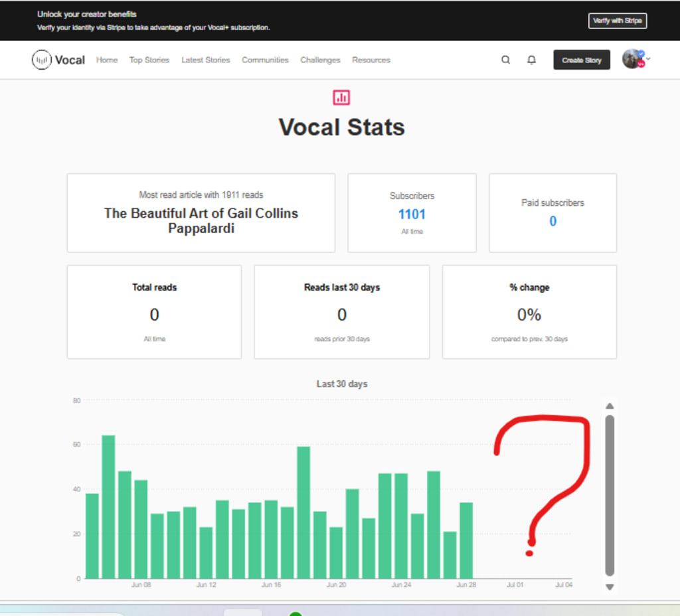Viewport: 680px width, 616px height.
Task: Open Resources in navigation
Action: 371,60
